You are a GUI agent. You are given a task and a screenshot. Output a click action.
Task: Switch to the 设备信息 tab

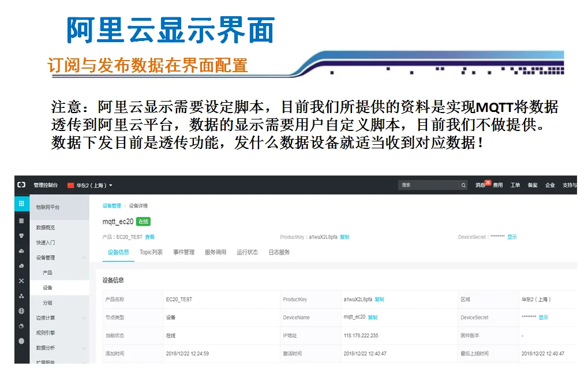(118, 252)
